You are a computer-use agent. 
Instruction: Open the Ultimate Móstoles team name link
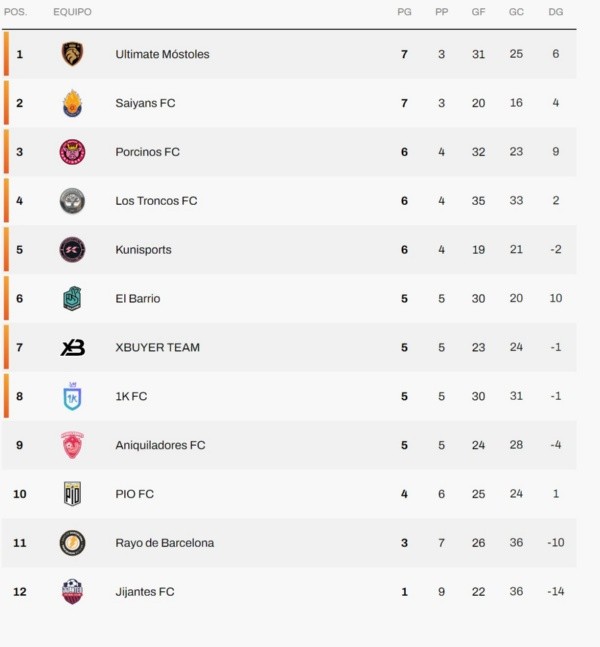(x=162, y=54)
